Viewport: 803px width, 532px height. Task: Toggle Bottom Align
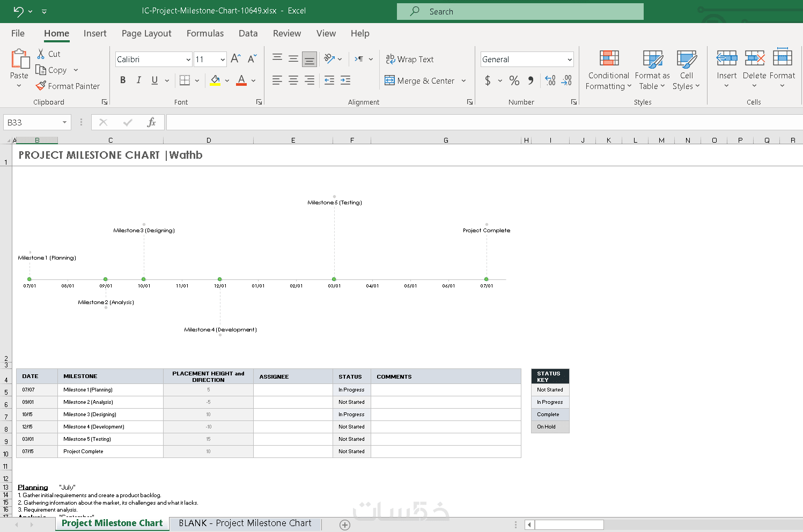310,60
